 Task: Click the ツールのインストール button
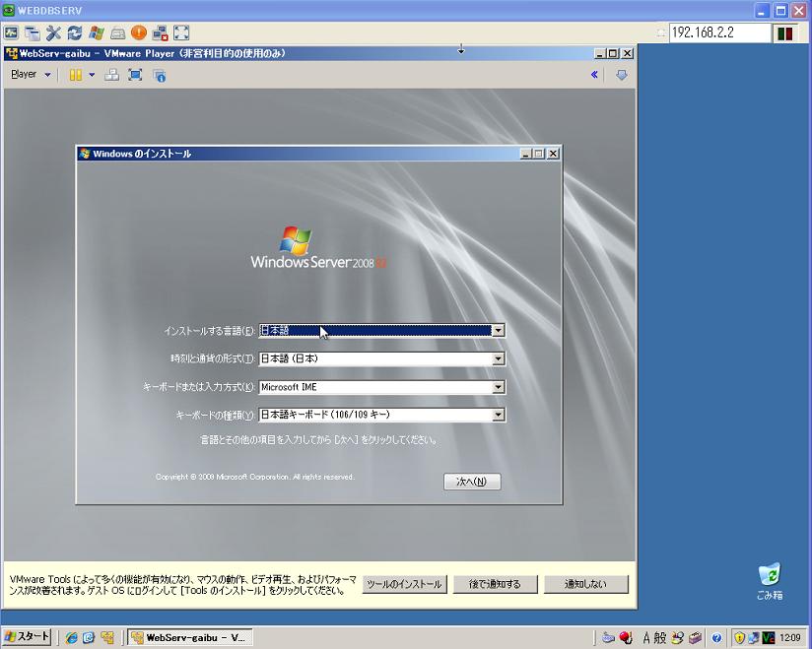pyautogui.click(x=404, y=584)
